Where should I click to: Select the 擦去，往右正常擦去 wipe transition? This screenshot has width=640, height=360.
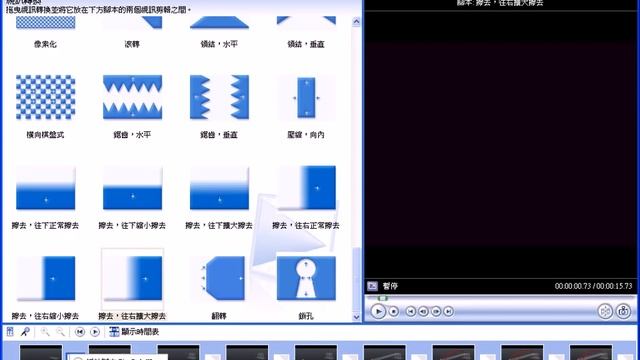point(306,188)
